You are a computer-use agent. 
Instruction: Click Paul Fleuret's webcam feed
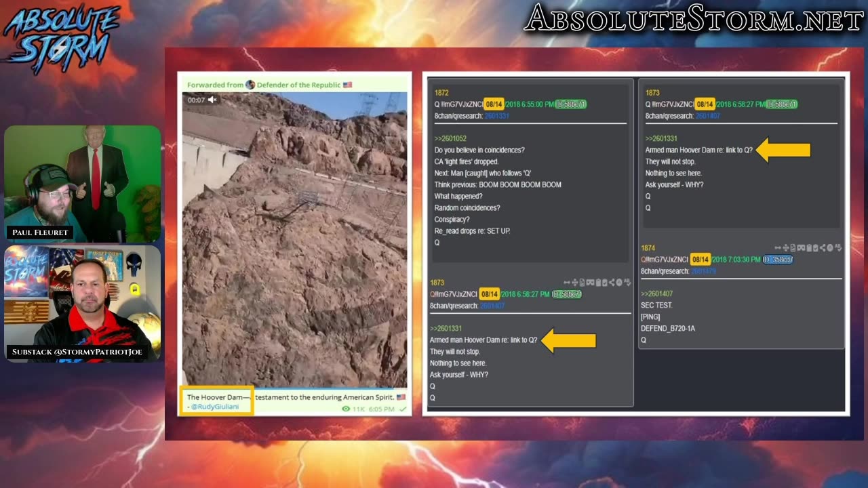pos(82,184)
